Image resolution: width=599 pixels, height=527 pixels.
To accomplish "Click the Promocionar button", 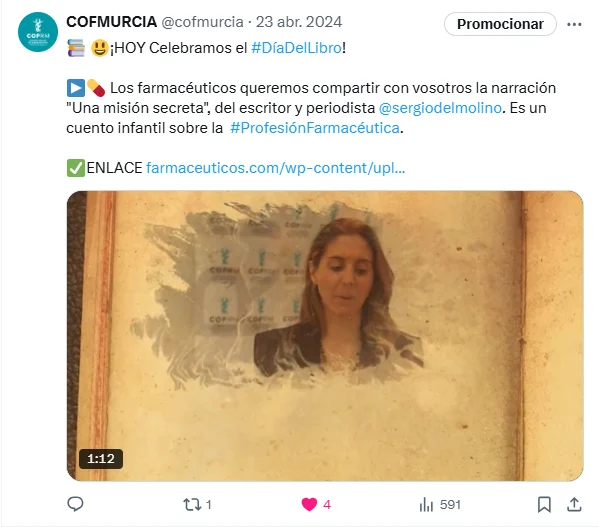I will [500, 24].
